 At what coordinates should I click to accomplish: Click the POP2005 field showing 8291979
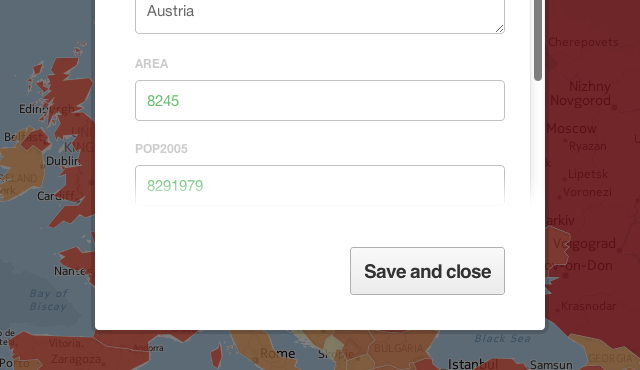click(320, 184)
